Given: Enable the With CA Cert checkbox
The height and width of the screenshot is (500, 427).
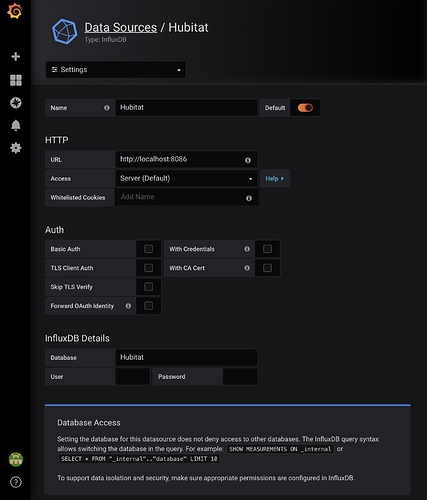Looking at the screenshot, I should point(267,268).
